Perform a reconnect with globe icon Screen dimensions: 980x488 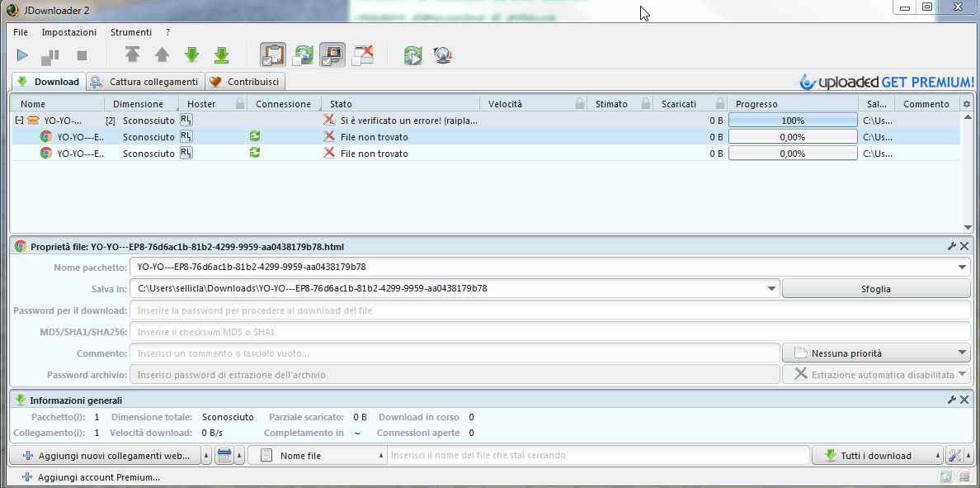pos(442,55)
